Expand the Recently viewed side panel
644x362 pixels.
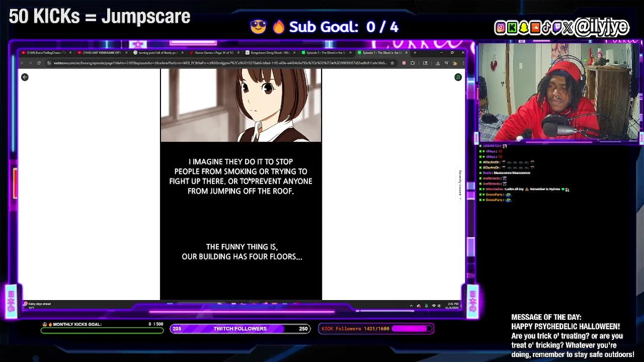(x=460, y=185)
